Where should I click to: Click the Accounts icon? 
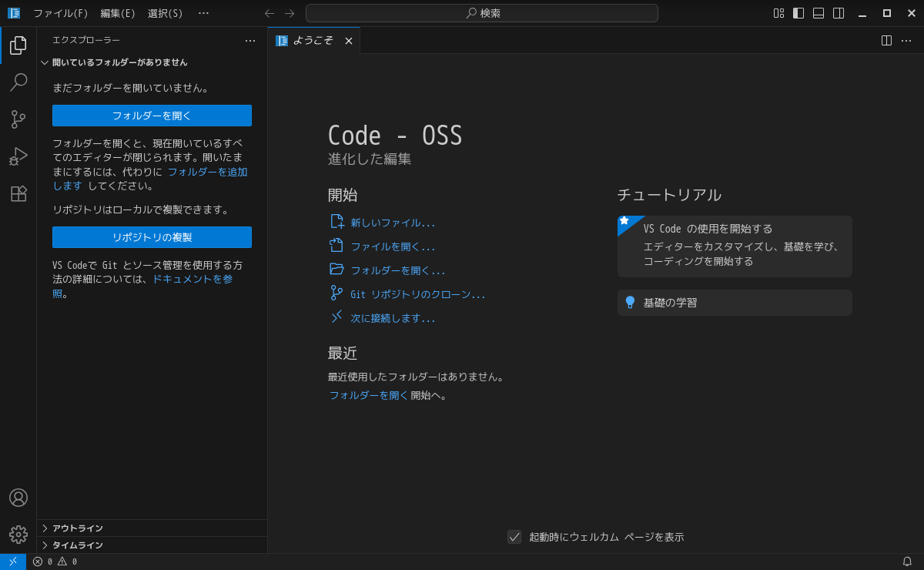pos(18,498)
